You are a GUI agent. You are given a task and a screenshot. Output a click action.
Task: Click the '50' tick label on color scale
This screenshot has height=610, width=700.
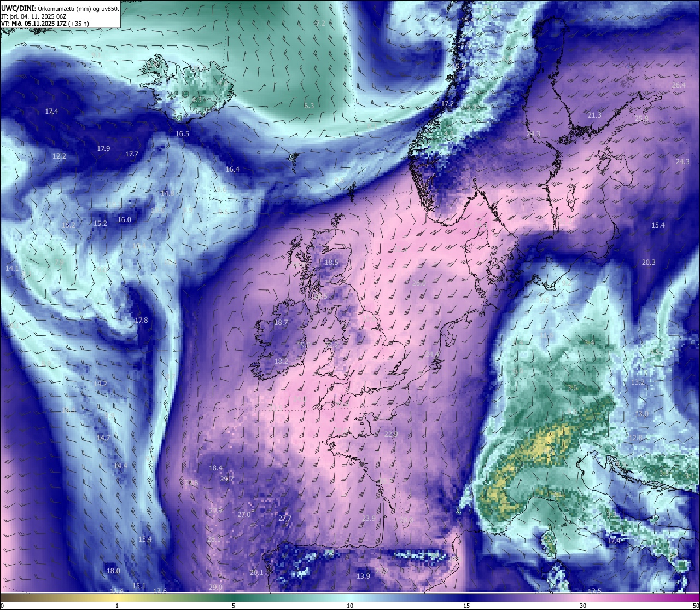coord(696,606)
